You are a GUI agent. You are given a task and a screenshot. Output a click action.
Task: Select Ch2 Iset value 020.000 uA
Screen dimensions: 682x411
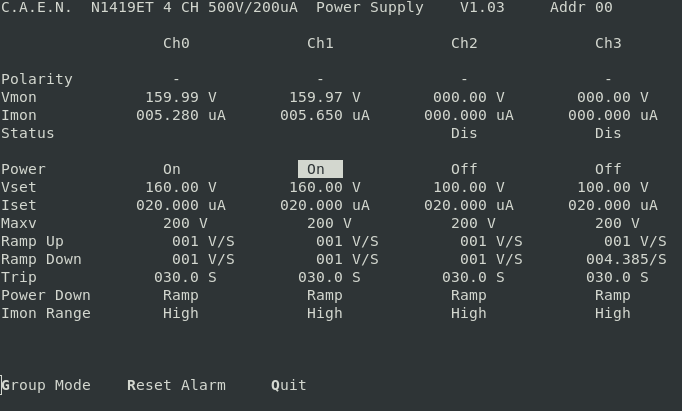(x=469, y=205)
